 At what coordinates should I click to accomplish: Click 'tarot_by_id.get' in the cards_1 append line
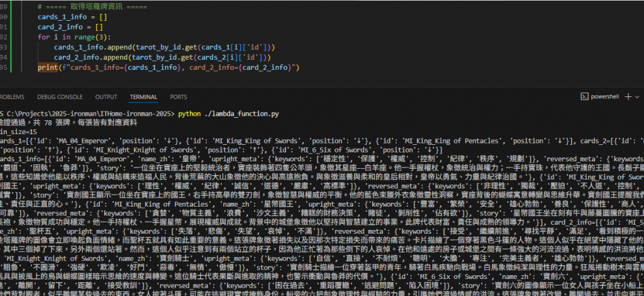point(166,47)
